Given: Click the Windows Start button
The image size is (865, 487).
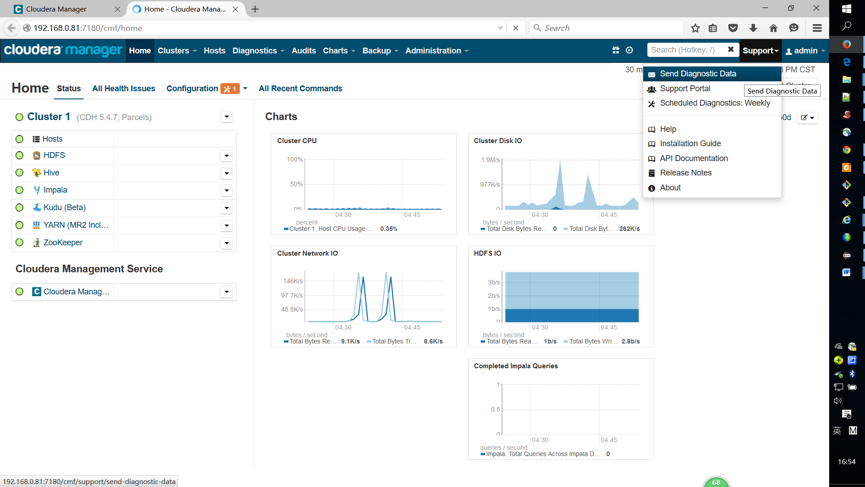Looking at the screenshot, I should pyautogui.click(x=847, y=8).
